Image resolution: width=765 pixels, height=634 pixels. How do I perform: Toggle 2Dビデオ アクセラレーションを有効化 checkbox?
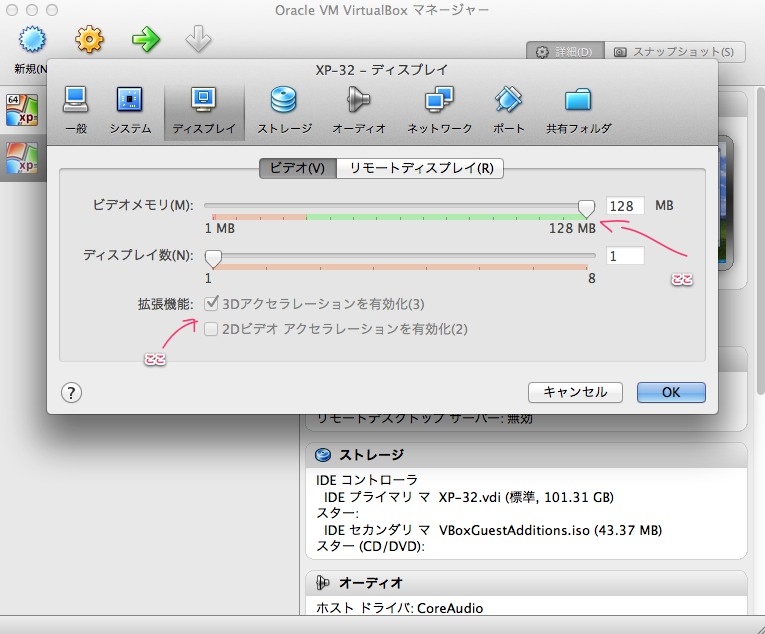click(211, 329)
